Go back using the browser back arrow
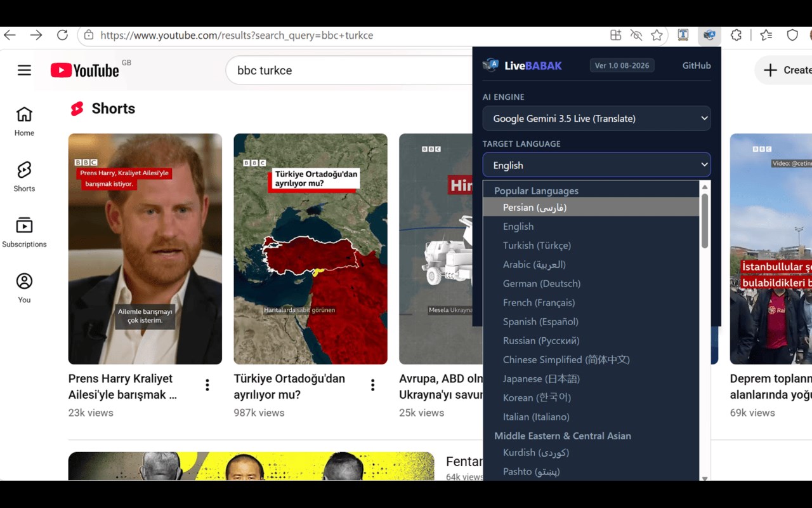 10,36
